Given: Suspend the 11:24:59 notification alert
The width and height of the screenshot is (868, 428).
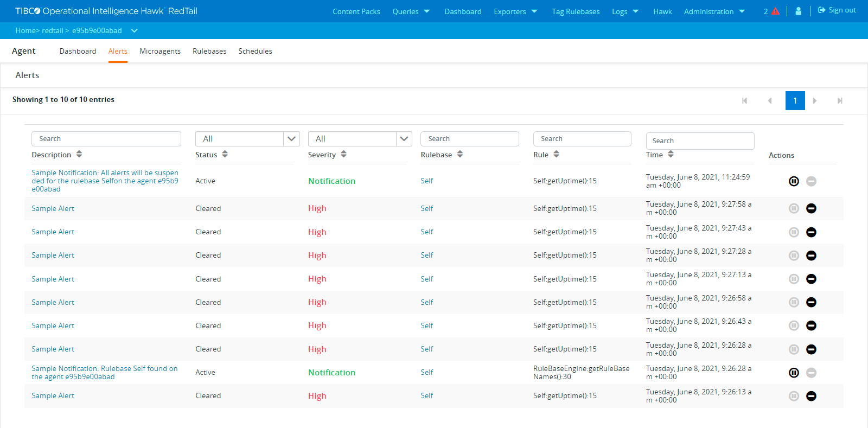Looking at the screenshot, I should tap(794, 181).
